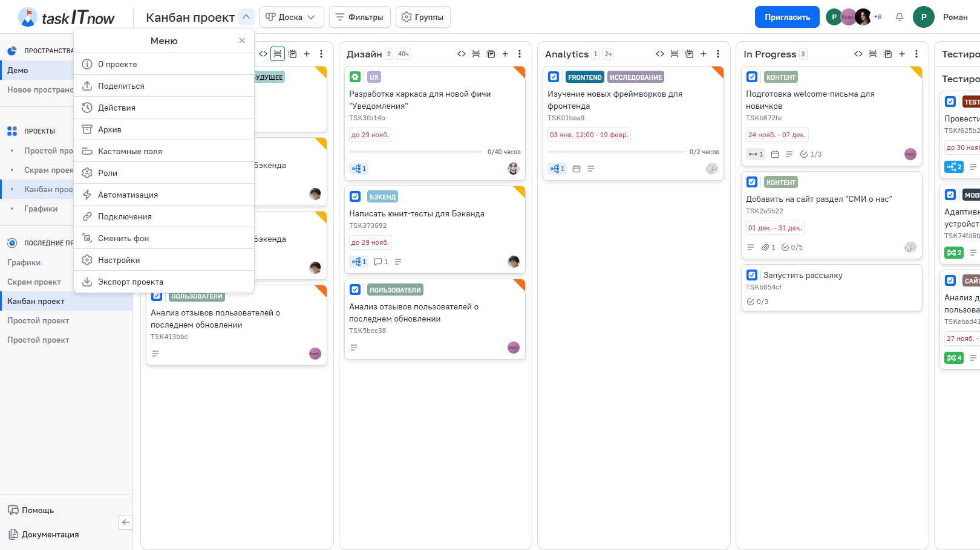Click the orange priority corner on the UX card

[x=520, y=71]
